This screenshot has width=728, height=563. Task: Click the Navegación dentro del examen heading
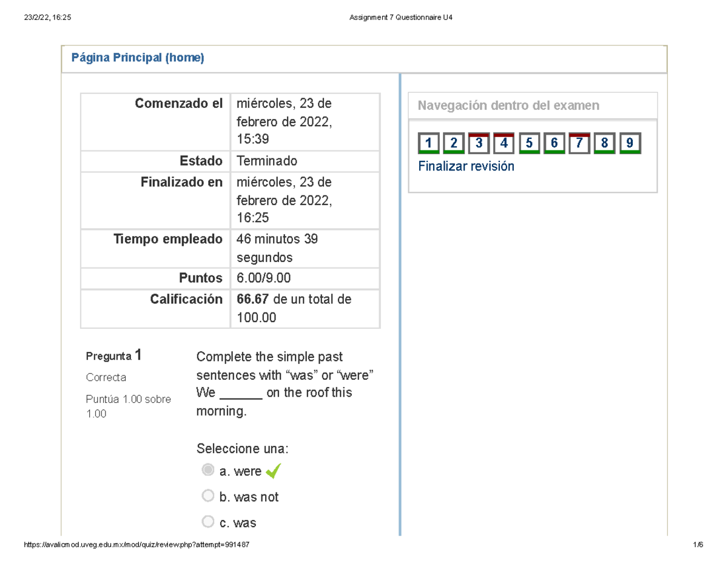click(508, 106)
